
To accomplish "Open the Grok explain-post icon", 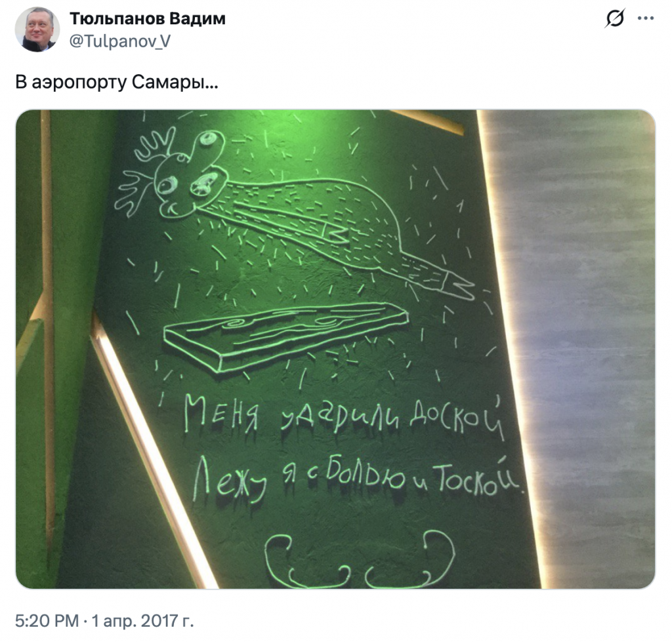I will 615,18.
